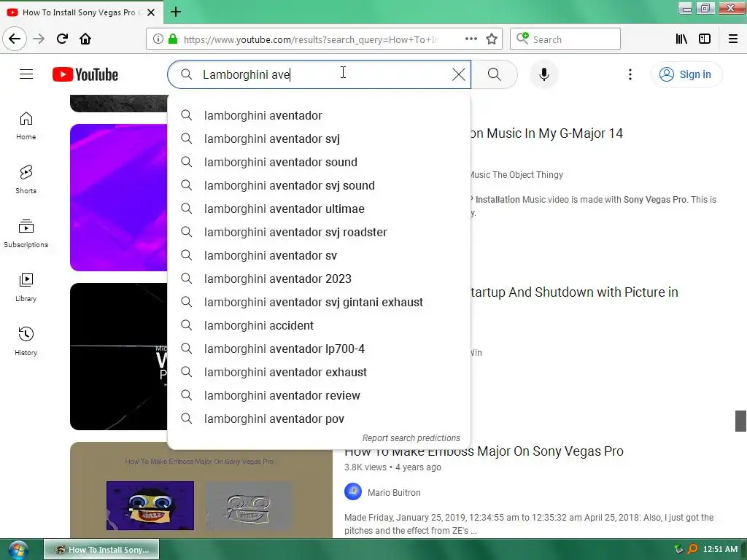The width and height of the screenshot is (747, 560).
Task: Start voice search with the microphone
Action: pos(544,74)
